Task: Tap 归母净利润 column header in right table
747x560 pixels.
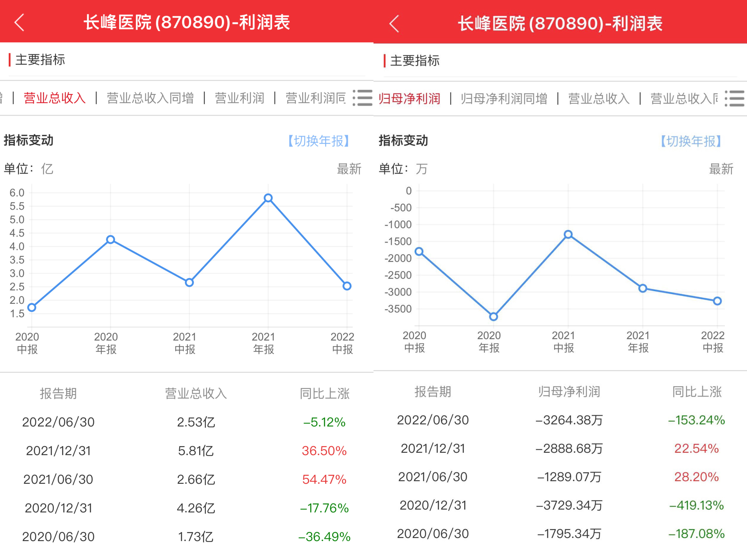Action: click(x=569, y=392)
